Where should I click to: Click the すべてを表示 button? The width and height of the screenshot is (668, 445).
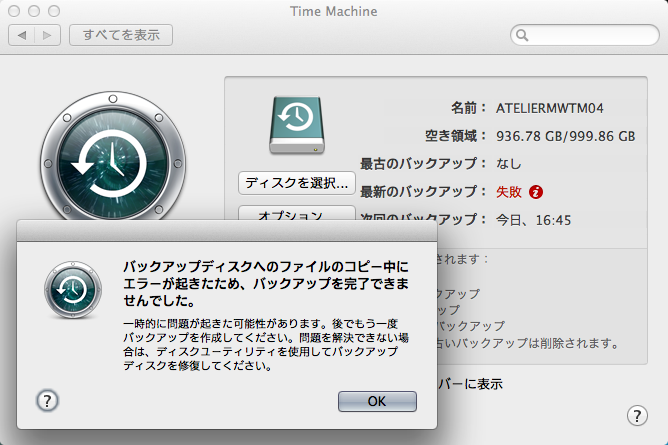[121, 35]
